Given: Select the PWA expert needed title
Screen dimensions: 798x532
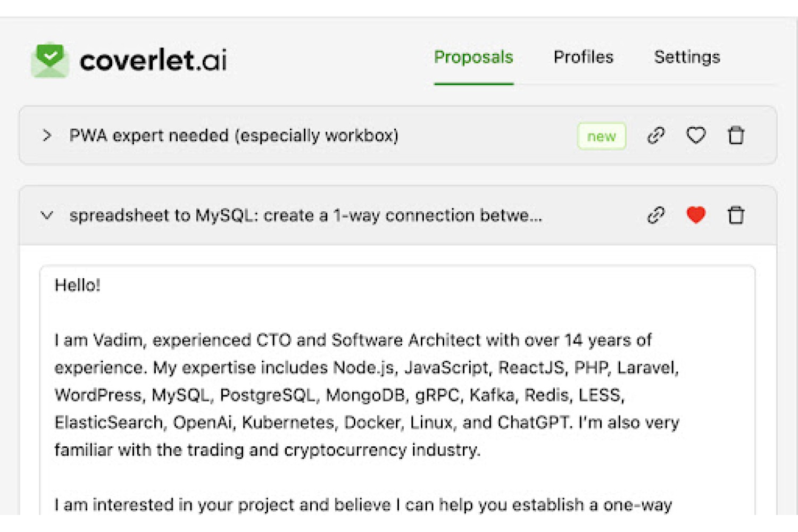Looking at the screenshot, I should pos(234,136).
